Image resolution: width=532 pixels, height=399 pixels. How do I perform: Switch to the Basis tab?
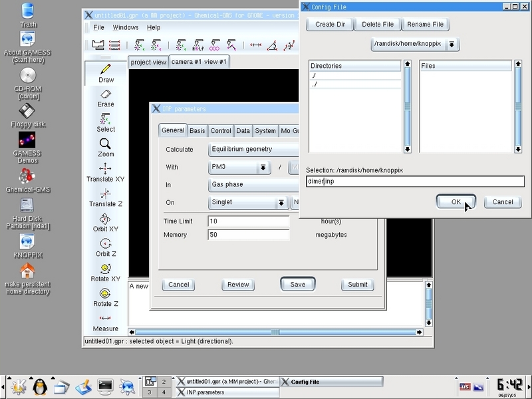tap(198, 131)
